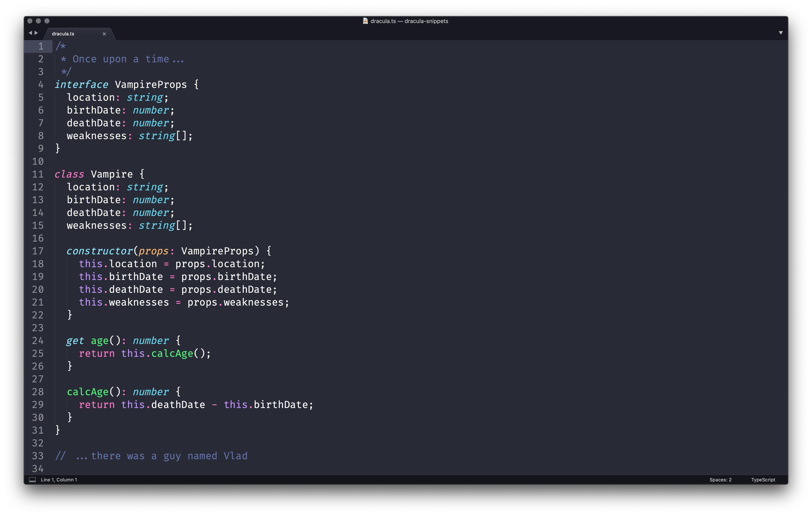Click the dracula.ts file icon in title bar

pyautogui.click(x=365, y=21)
